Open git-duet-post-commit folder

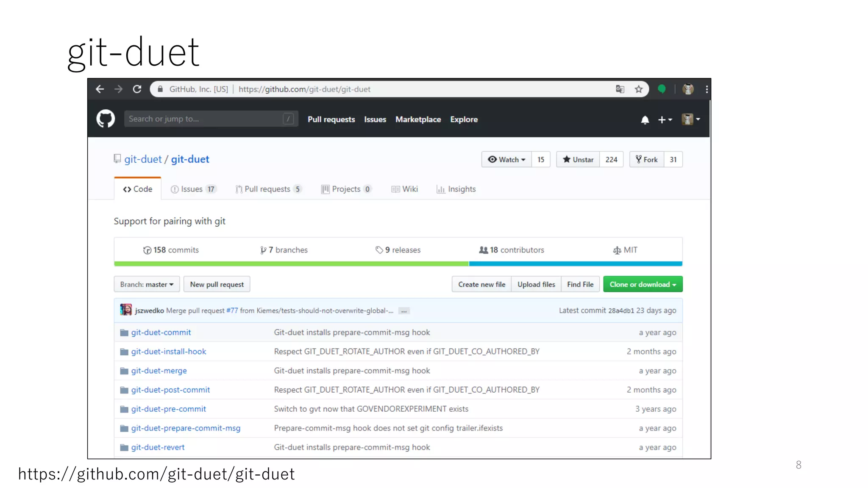click(x=170, y=390)
